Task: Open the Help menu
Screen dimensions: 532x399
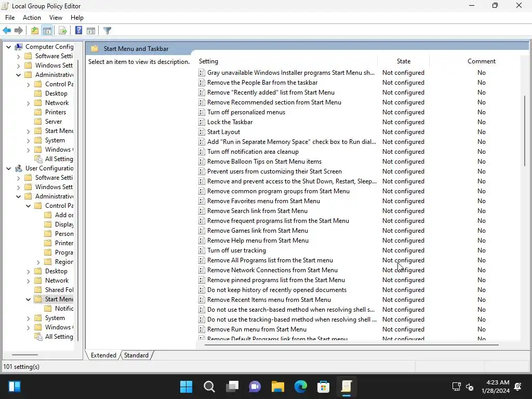Action: 77,18
